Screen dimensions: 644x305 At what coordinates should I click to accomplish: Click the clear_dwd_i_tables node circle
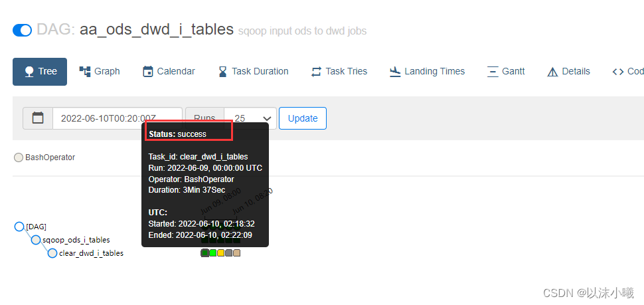(x=52, y=253)
